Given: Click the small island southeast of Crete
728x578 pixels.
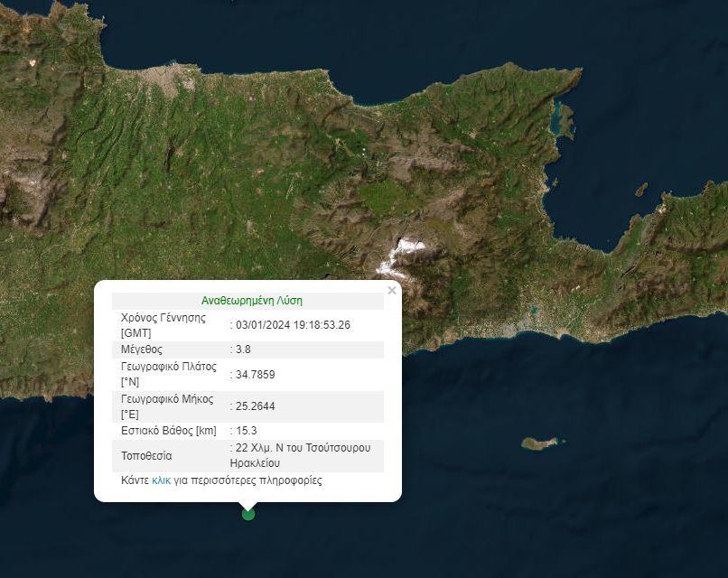Looking at the screenshot, I should pyautogui.click(x=539, y=443).
